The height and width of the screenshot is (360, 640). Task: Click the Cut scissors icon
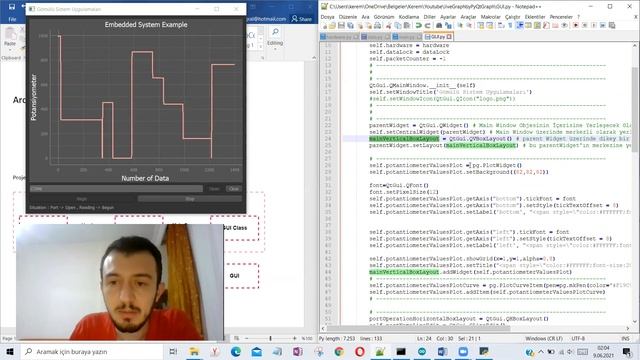point(389,25)
